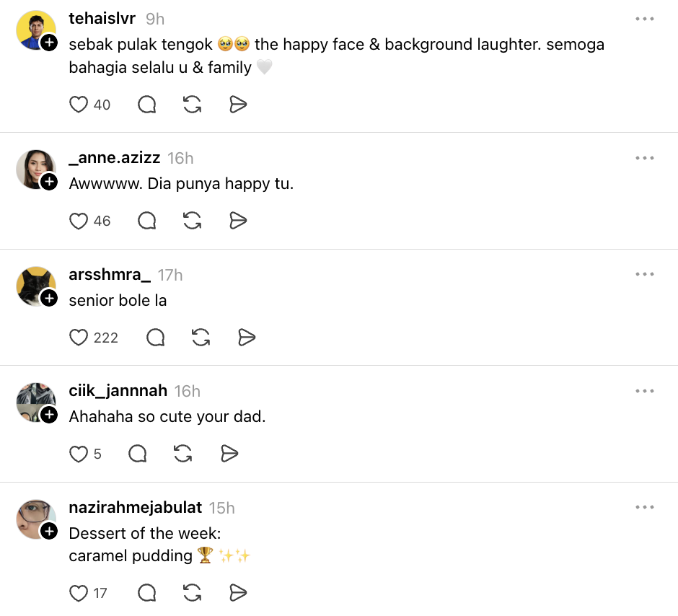Open ciik_jannnah's profile picture

pos(35,402)
